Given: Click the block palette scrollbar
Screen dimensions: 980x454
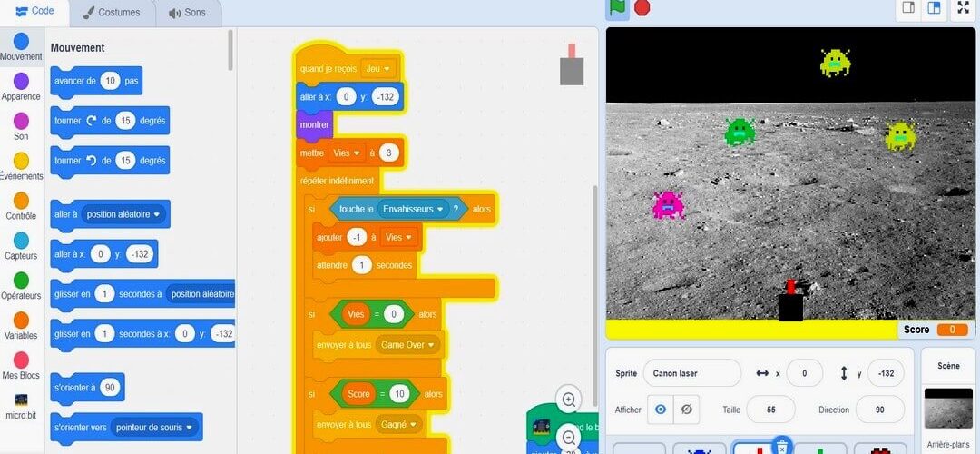Looking at the screenshot, I should pyautogui.click(x=230, y=50).
